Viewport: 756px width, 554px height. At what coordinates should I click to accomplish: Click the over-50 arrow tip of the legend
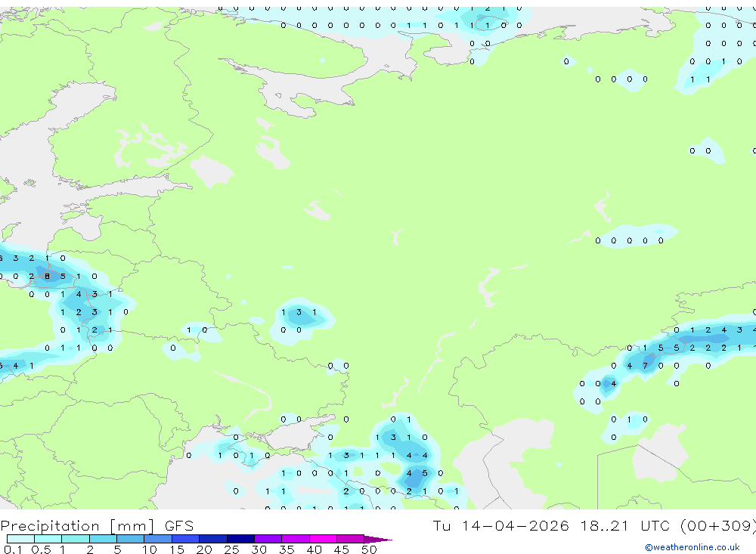point(379,540)
